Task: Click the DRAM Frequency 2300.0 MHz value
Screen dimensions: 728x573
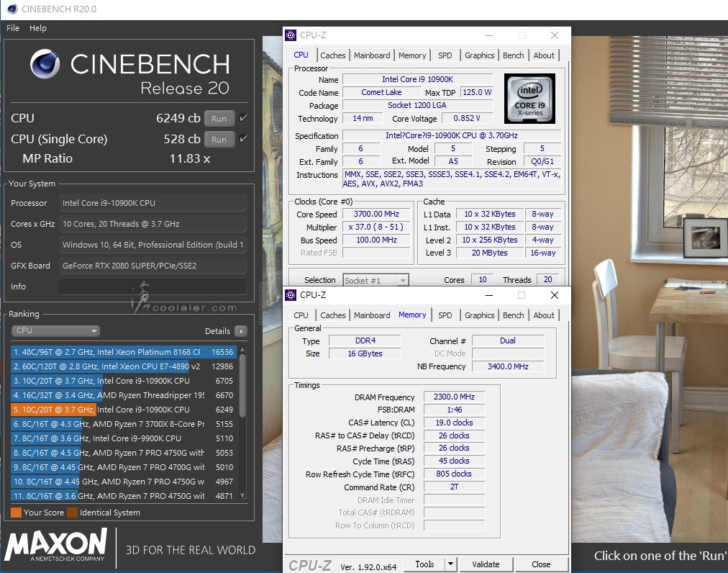Action: pyautogui.click(x=454, y=397)
